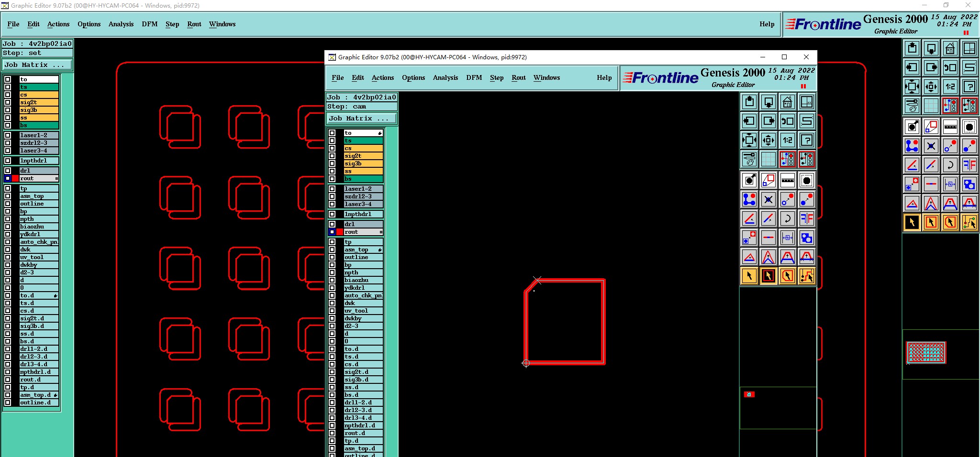Open the Windows menu in background window
This screenshot has height=457, width=980.
click(x=223, y=24)
